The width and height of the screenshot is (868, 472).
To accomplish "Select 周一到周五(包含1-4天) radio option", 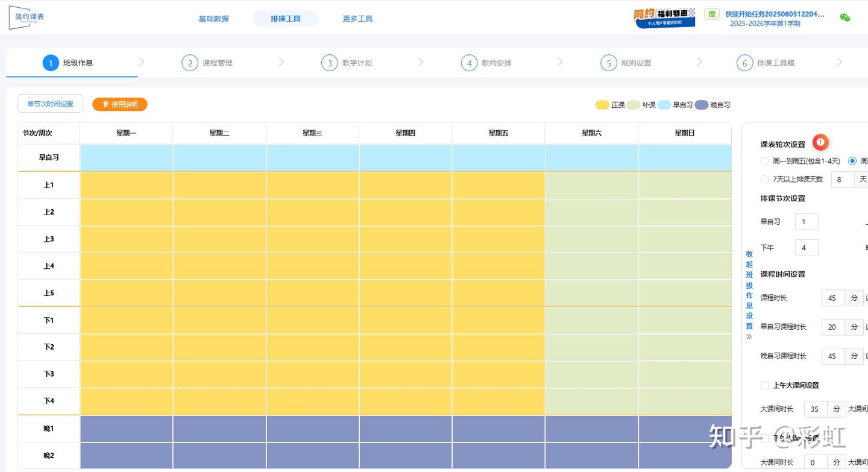I will pyautogui.click(x=764, y=161).
